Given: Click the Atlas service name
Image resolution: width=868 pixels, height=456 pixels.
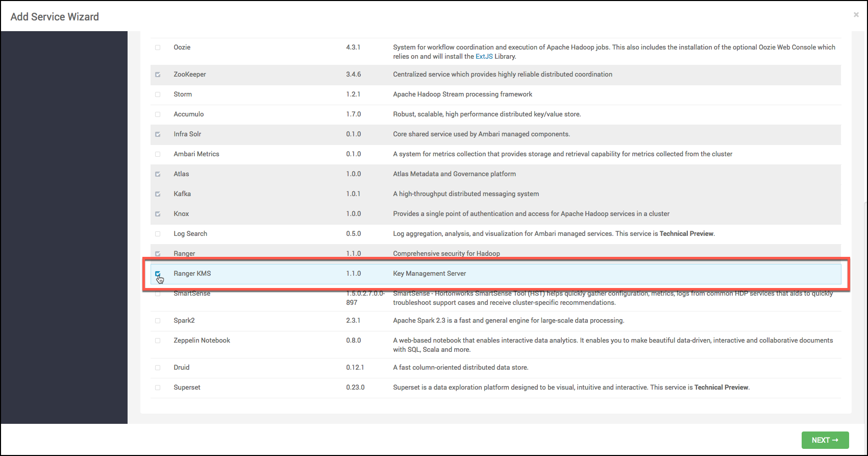Looking at the screenshot, I should [181, 174].
